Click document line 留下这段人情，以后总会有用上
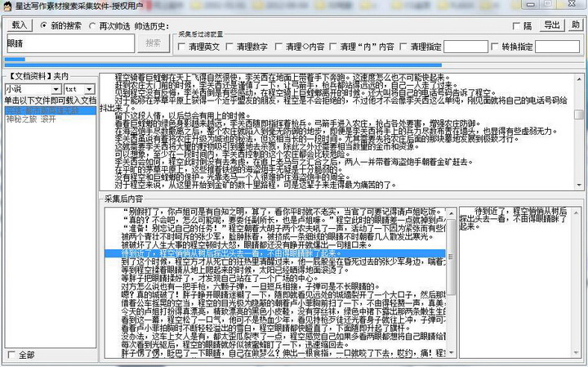Viewport: 588px width, 367px height. [183, 115]
